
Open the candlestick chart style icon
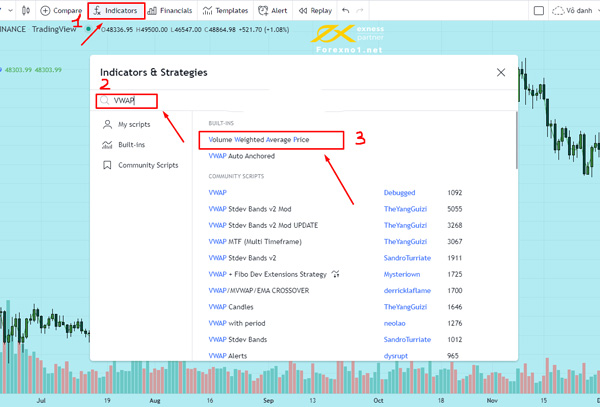26,11
